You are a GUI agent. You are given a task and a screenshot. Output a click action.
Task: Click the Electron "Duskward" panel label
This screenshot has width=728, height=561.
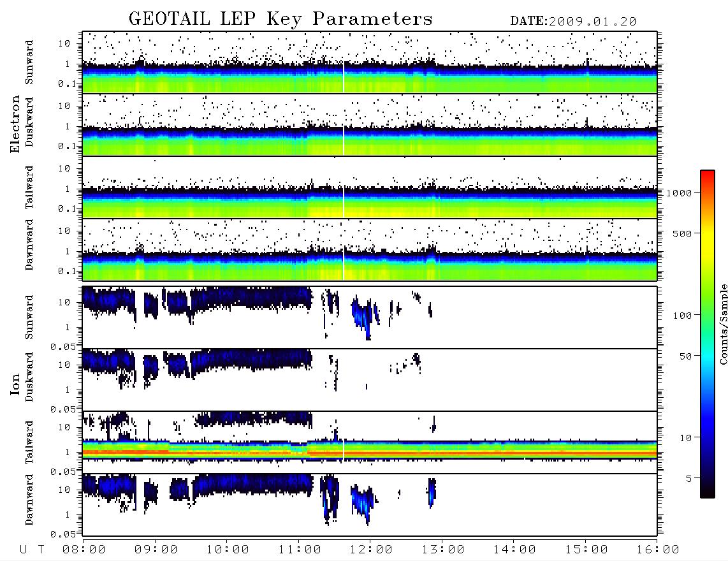pos(29,122)
